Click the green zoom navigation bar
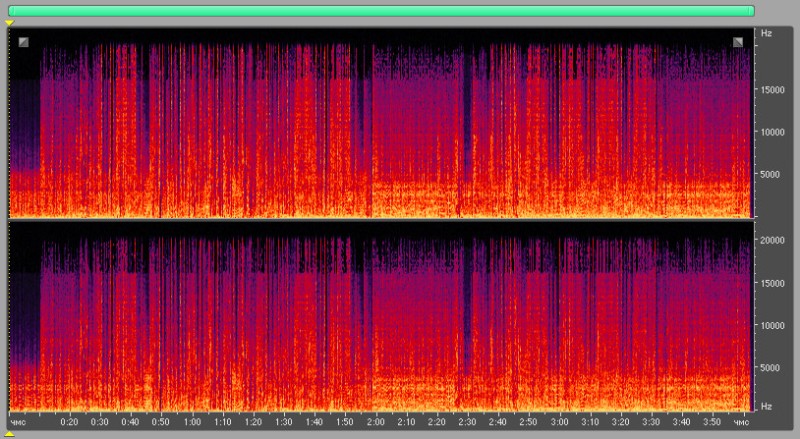Viewport: 800px width, 439px height. (x=381, y=10)
